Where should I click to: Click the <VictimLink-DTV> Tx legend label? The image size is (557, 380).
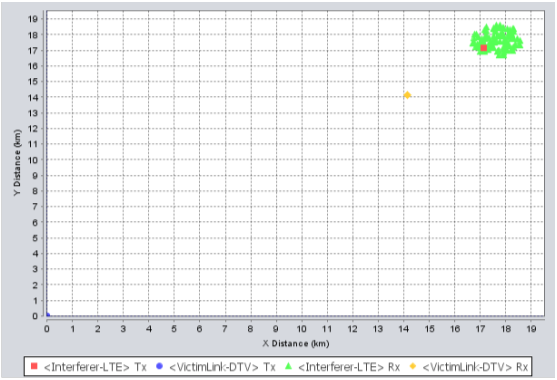click(x=222, y=367)
